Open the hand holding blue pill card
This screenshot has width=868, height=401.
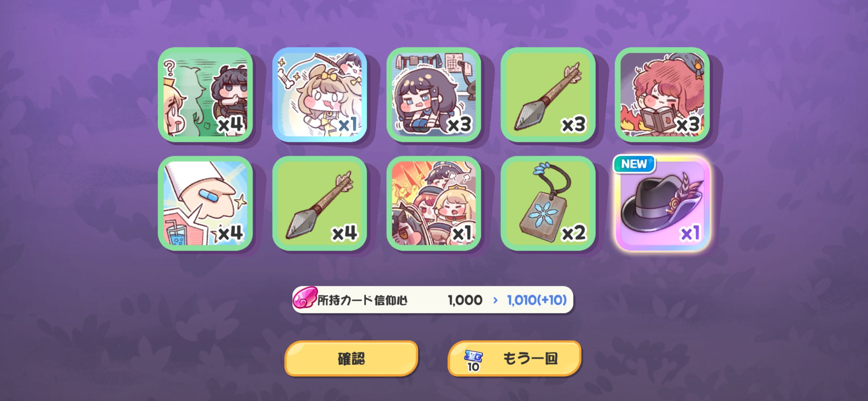pos(205,203)
